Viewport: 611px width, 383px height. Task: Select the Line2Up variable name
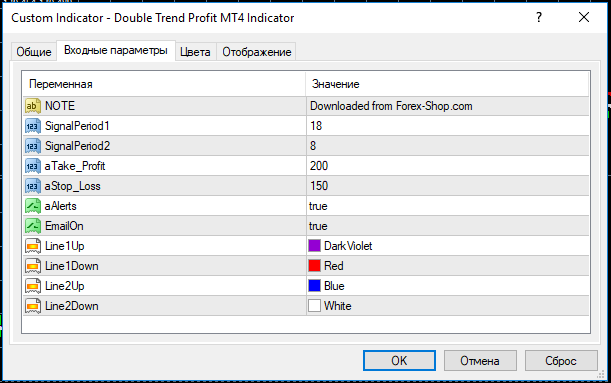65,286
